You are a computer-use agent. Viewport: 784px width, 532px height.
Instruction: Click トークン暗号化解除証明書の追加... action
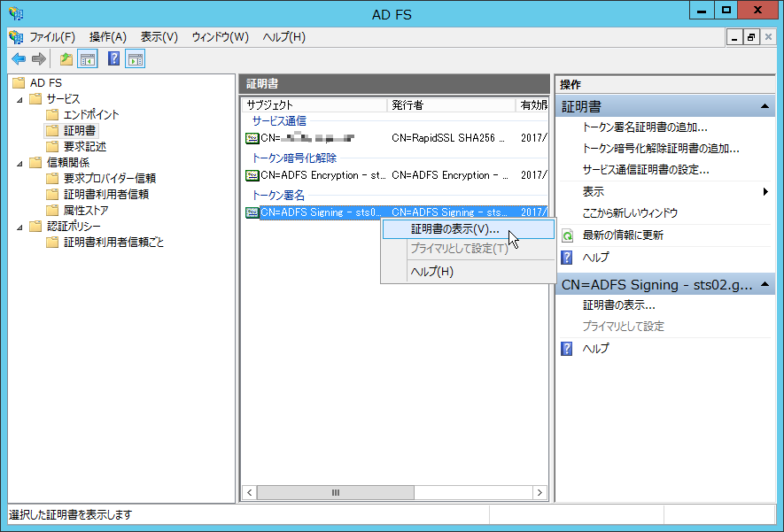pyautogui.click(x=661, y=149)
